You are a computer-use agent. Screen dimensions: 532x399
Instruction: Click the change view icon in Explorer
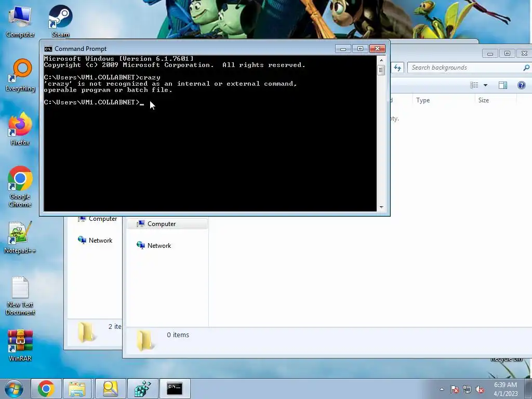(x=474, y=85)
